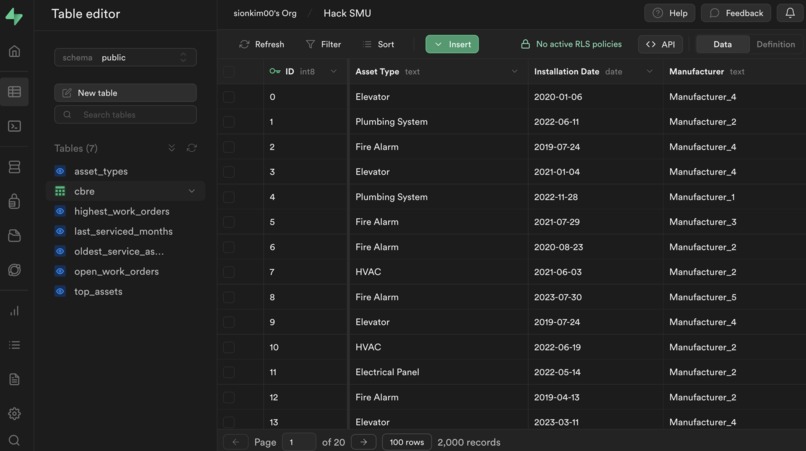Open the Sort toolbar option
The height and width of the screenshot is (451, 806).
[x=378, y=44]
